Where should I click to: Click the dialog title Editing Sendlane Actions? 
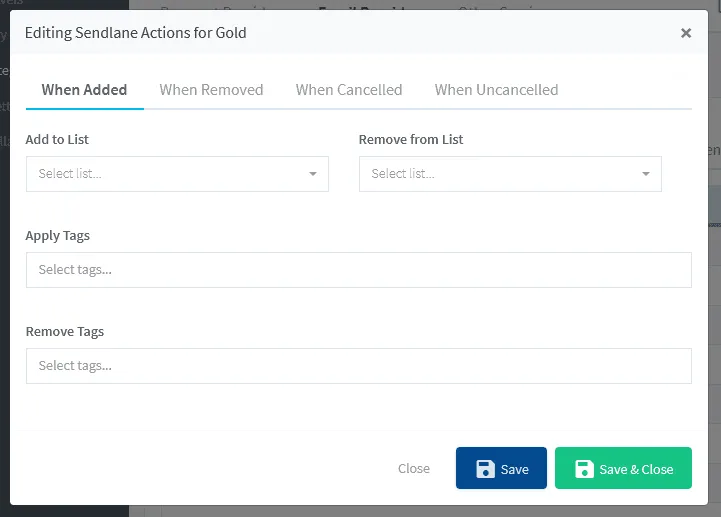(x=135, y=33)
